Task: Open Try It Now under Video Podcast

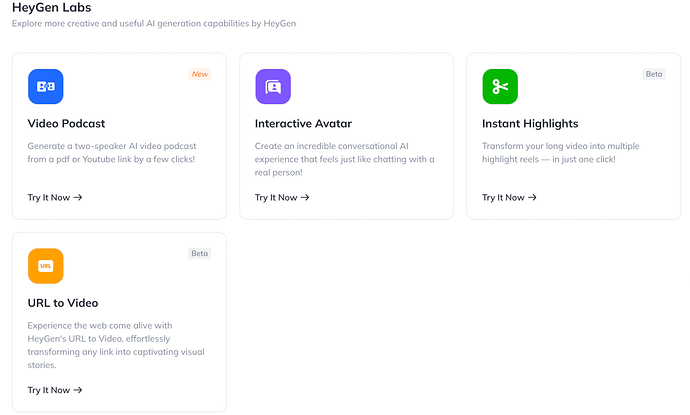Action: (55, 198)
